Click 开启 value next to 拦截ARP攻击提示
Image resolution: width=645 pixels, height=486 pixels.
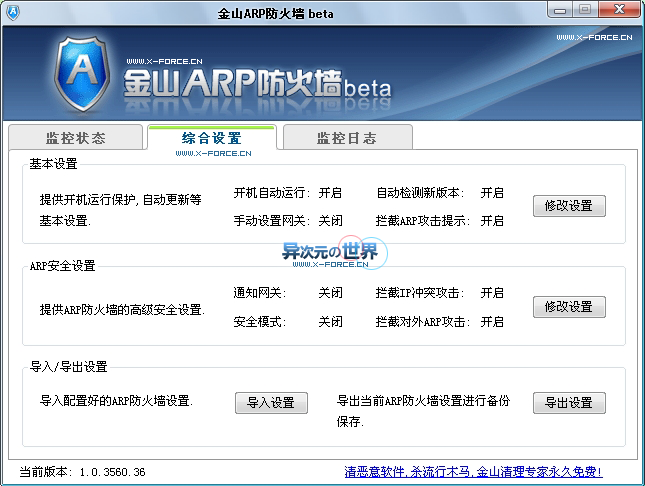pyautogui.click(x=492, y=221)
